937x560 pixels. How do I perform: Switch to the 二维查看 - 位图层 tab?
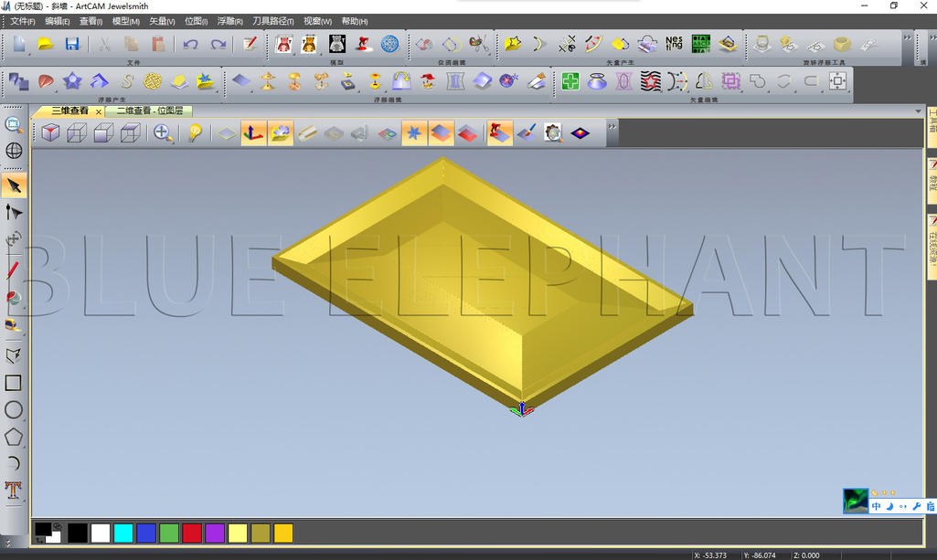(149, 111)
